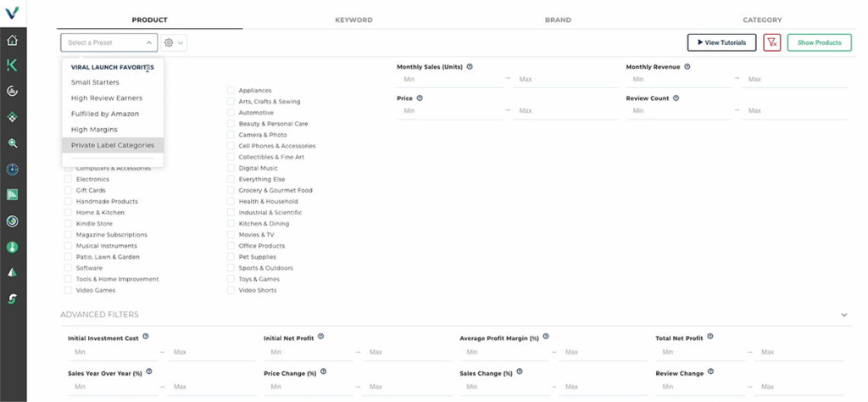Image resolution: width=868 pixels, height=402 pixels.
Task: Switch to the Keyword tab
Action: point(353,20)
